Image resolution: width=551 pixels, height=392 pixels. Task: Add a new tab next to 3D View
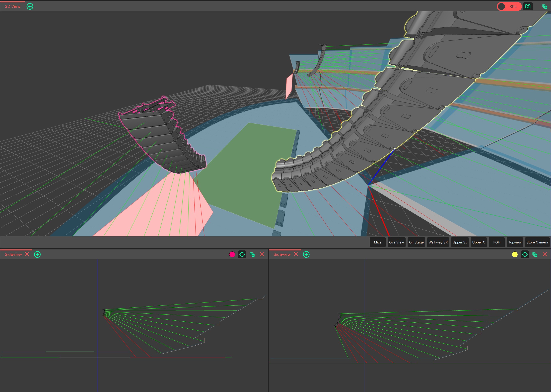coord(30,7)
